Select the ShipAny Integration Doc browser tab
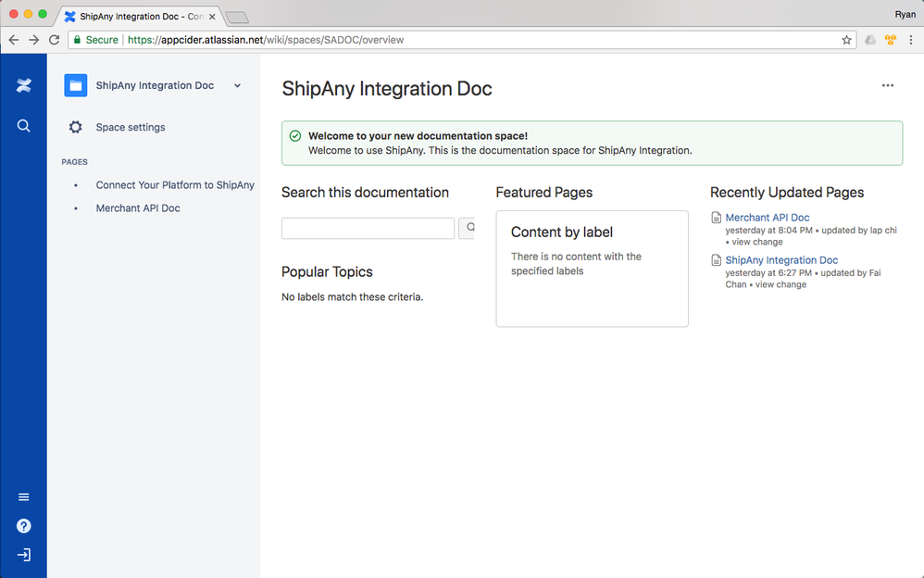Image resolution: width=924 pixels, height=578 pixels. click(x=139, y=17)
